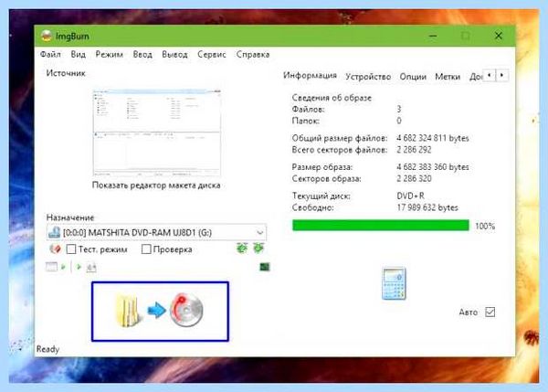This screenshot has width=548, height=392.
Task: Click the ImgBurn app icon in title bar
Action: pos(47,36)
